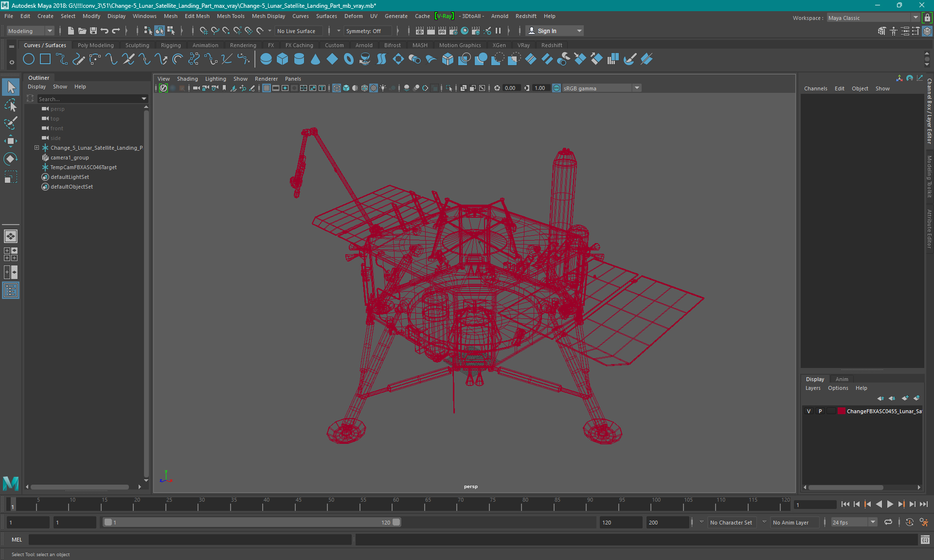Activate the Select tool in toolbox
This screenshot has height=560, width=934.
coord(11,87)
